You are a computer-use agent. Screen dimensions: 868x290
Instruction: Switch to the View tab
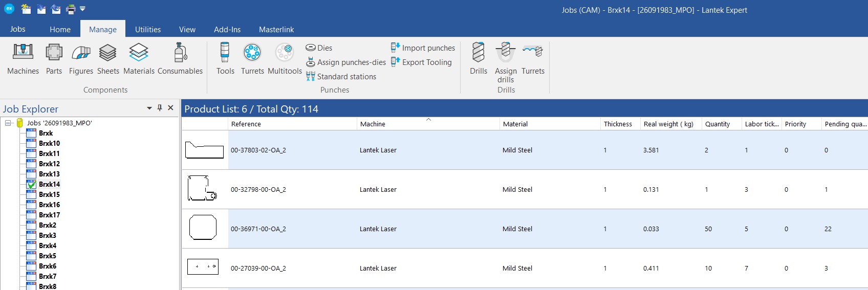pos(187,29)
